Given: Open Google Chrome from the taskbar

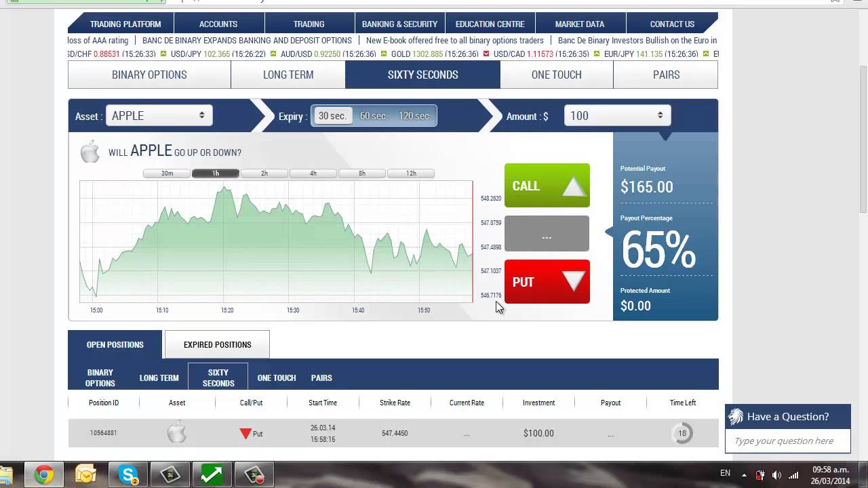Looking at the screenshot, I should pyautogui.click(x=44, y=475).
